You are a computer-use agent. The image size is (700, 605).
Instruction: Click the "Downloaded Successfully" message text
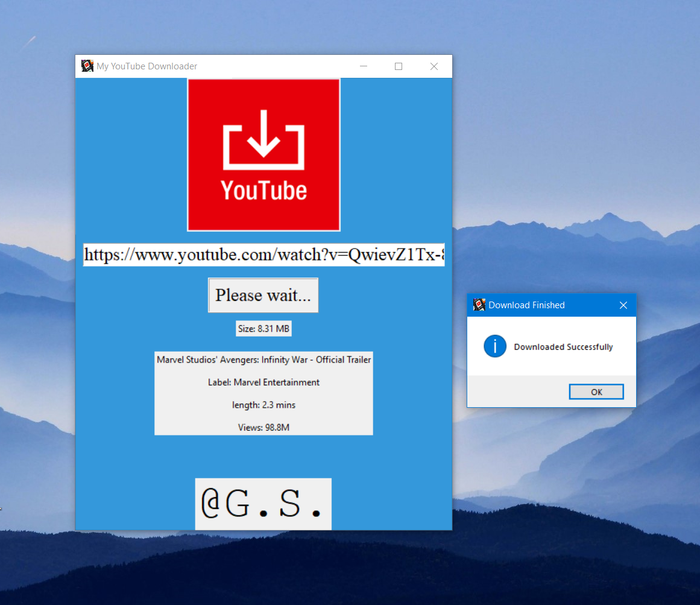coord(563,347)
